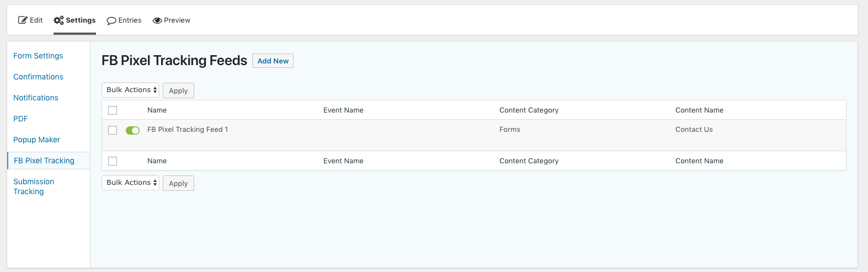This screenshot has height=272, width=868.
Task: Open the top Bulk Actions dropdown
Action: tap(131, 90)
